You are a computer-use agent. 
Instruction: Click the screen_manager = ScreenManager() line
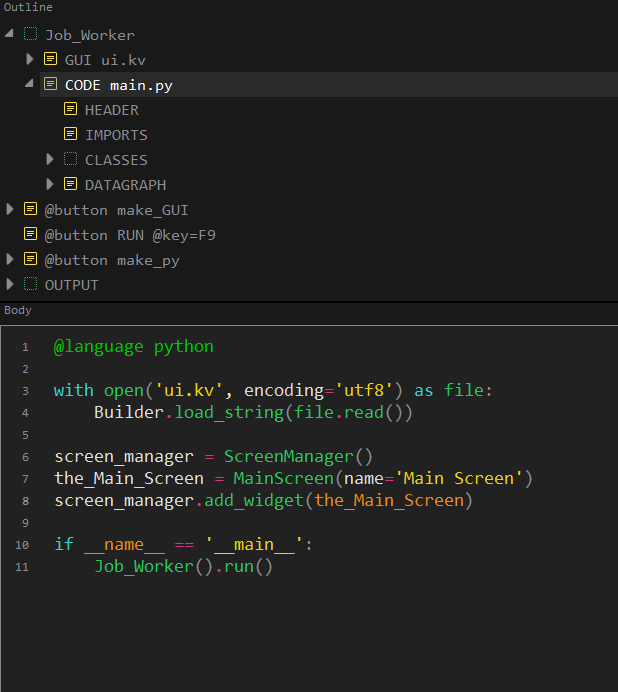point(214,457)
